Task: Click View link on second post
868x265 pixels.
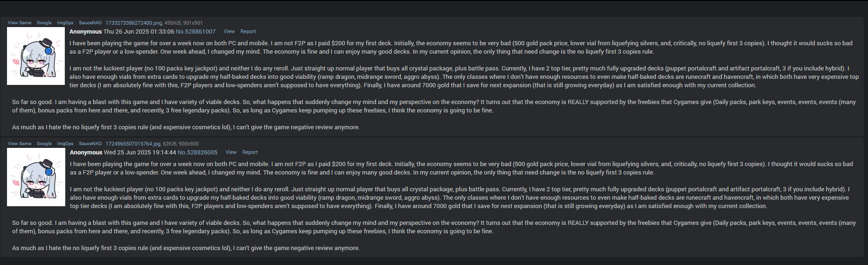Action: (231, 153)
